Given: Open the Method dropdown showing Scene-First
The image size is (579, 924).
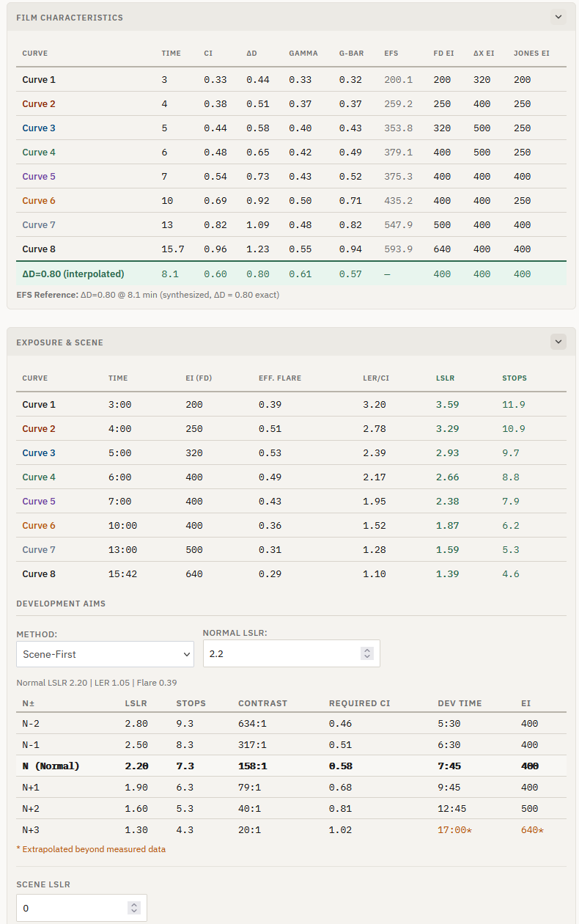Looking at the screenshot, I should coord(105,653).
